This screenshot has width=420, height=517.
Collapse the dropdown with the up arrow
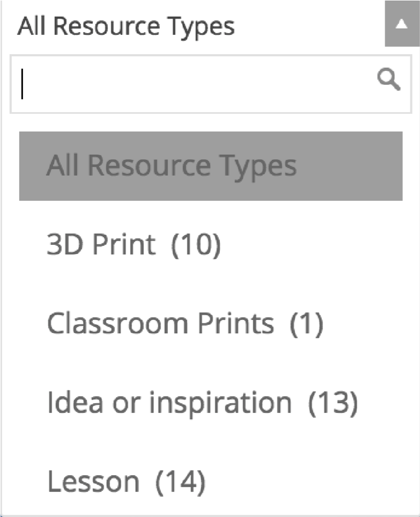(402, 24)
